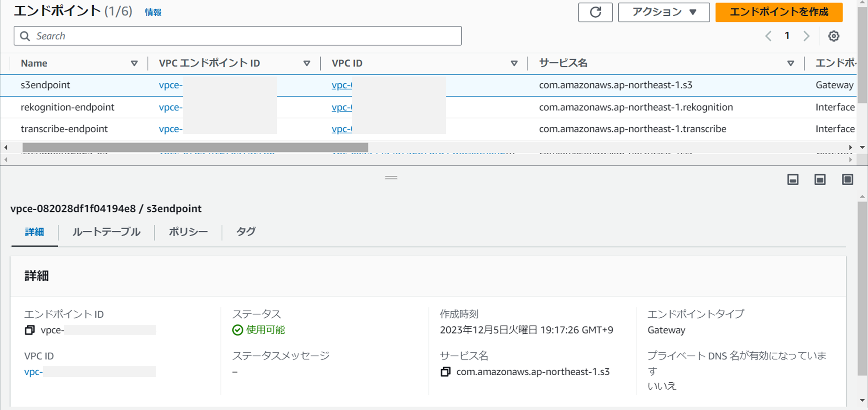
Task: Click the refresh endpoints button
Action: 595,13
